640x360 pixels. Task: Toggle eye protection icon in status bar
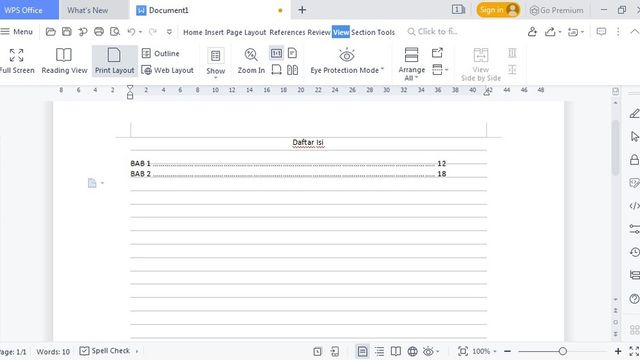[428, 351]
